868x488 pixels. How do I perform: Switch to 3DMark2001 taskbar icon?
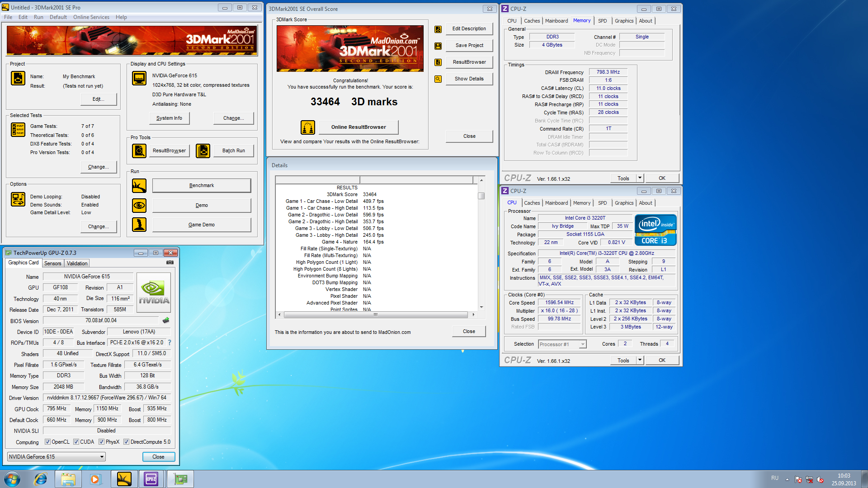click(x=124, y=479)
